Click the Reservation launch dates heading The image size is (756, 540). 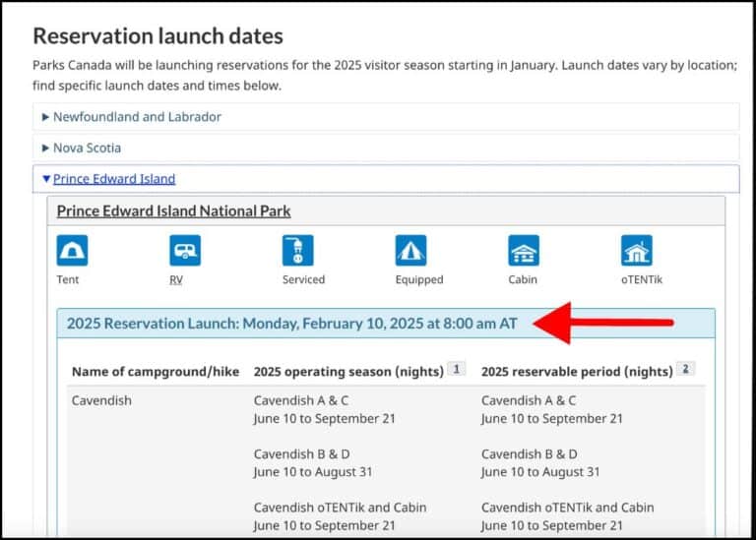[157, 36]
